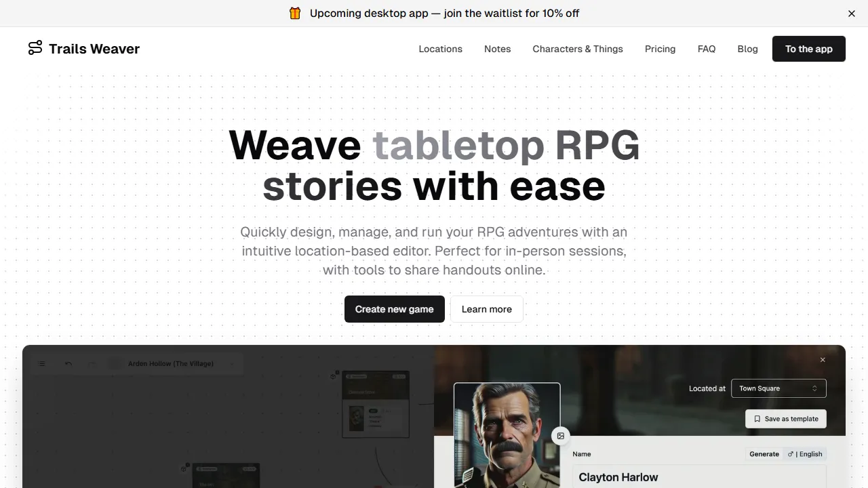
Task: Open the Locations menu item
Action: (x=440, y=49)
